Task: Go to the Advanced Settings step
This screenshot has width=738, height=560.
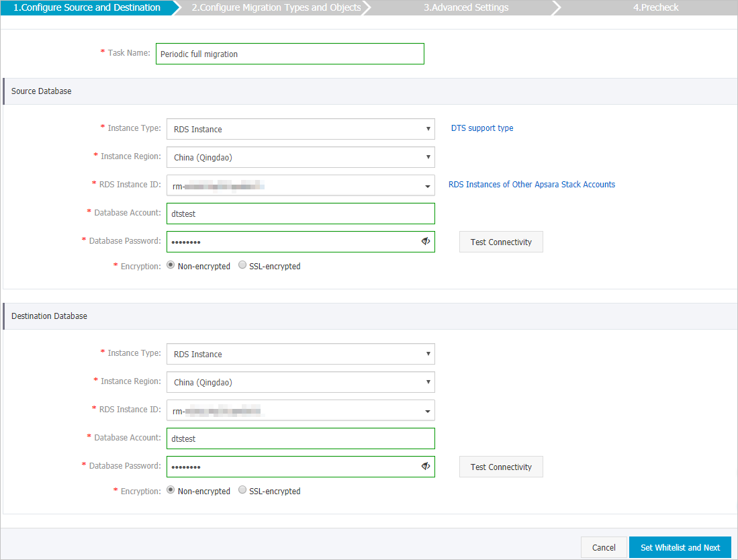Action: pos(466,7)
